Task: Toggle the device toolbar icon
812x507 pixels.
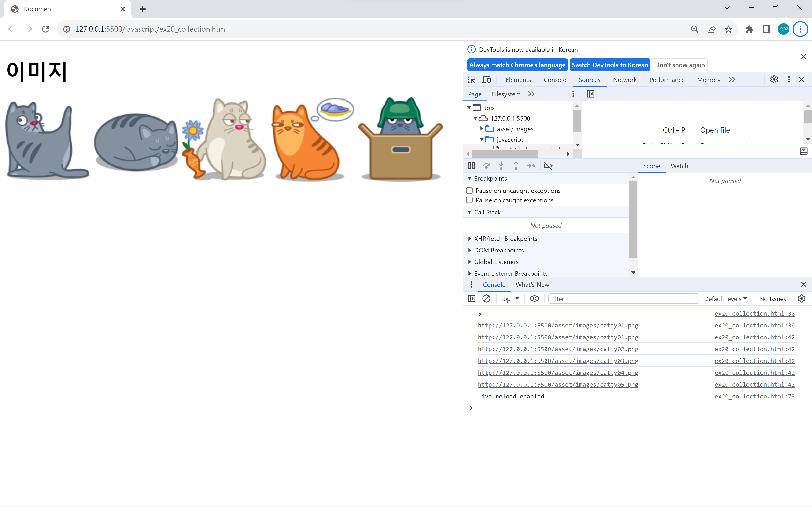Action: click(486, 79)
